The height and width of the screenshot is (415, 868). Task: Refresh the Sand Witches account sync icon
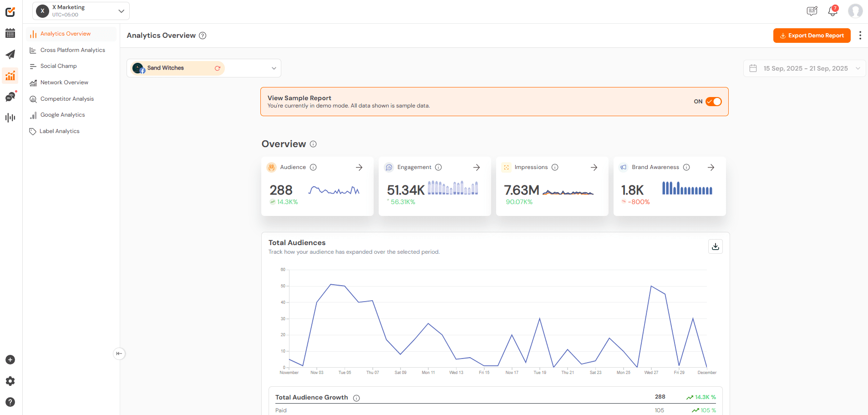click(218, 68)
